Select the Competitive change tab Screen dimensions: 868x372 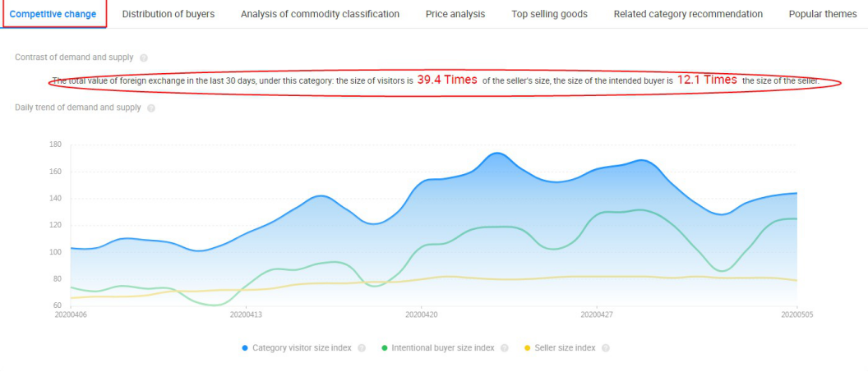click(53, 14)
